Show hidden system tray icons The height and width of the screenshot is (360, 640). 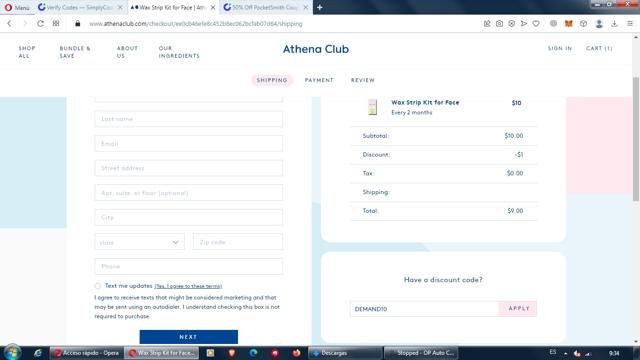point(566,353)
